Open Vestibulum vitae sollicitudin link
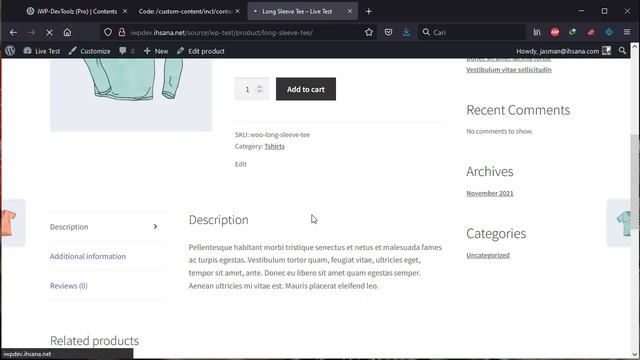640x360 pixels. [509, 70]
